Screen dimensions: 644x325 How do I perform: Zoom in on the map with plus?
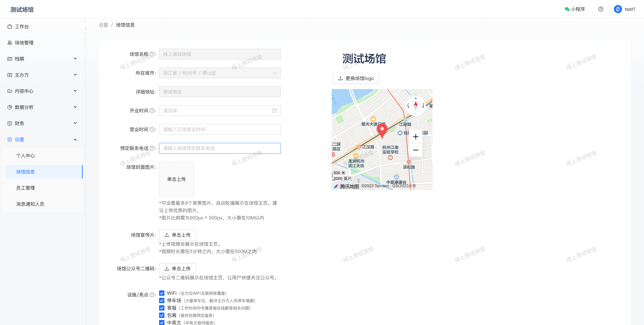click(x=416, y=137)
